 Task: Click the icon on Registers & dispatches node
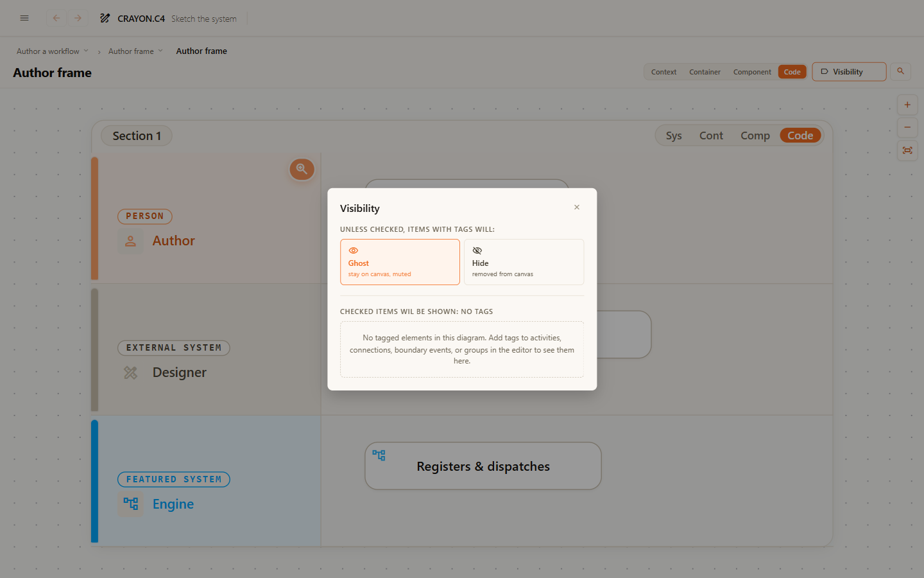pos(379,455)
